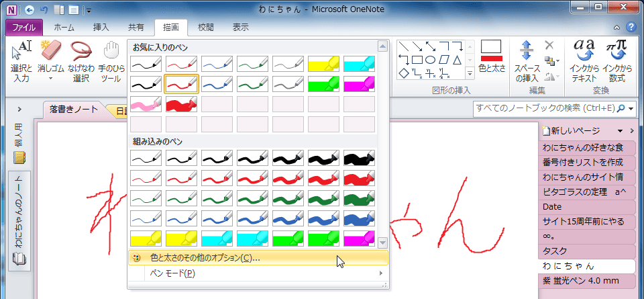Minimize the ribbon with the caret

[616, 28]
